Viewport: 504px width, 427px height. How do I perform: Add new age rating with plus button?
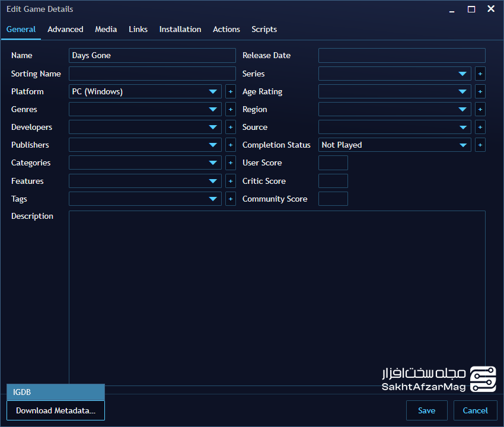[480, 92]
